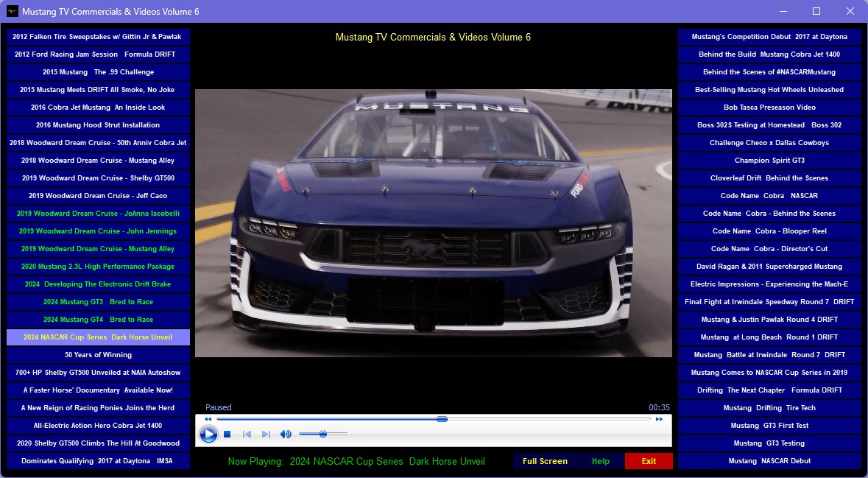This screenshot has height=478, width=868.
Task: Open Code Name Cobra - Blooper Reel
Action: 769,231
